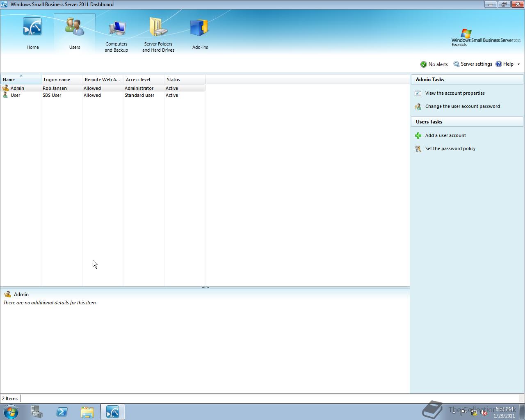
Task: Click Standard user access level cell
Action: 139,95
